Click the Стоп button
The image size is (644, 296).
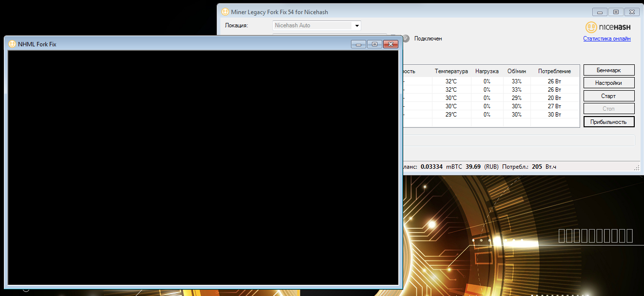pyautogui.click(x=609, y=109)
